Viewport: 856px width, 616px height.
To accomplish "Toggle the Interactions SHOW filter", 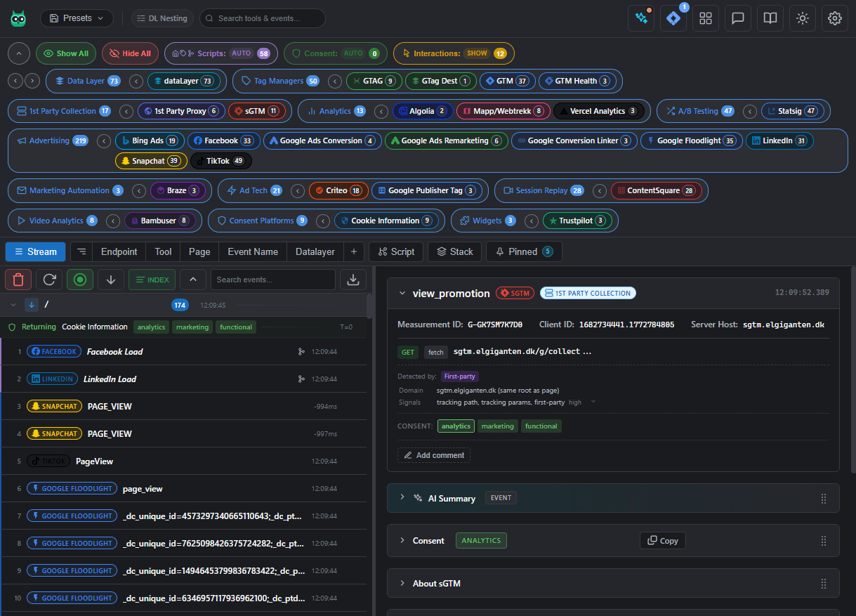I will pyautogui.click(x=454, y=53).
